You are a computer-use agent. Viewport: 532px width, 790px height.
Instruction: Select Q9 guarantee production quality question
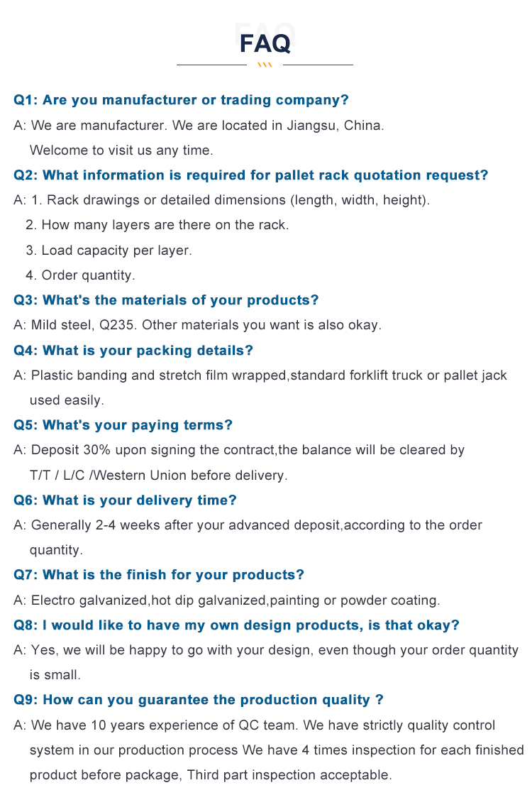(x=199, y=699)
